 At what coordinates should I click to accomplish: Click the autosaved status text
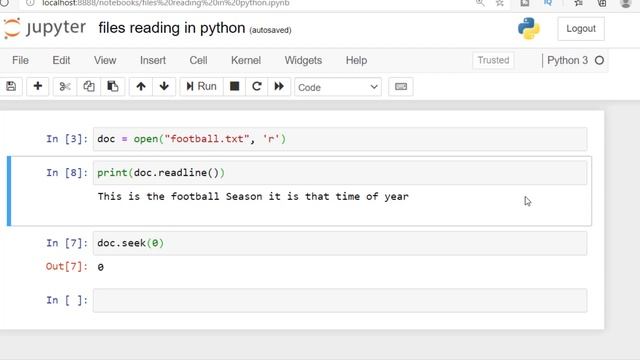pos(270,30)
